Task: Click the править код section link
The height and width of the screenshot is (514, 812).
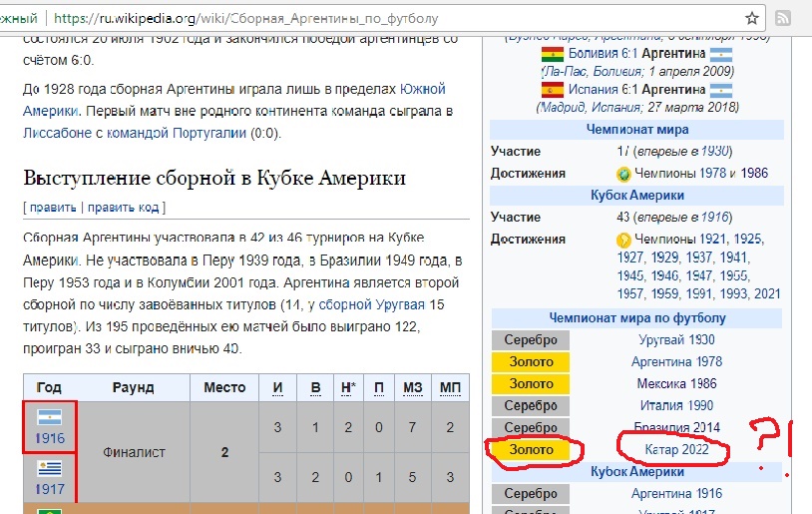Action: click(x=124, y=208)
